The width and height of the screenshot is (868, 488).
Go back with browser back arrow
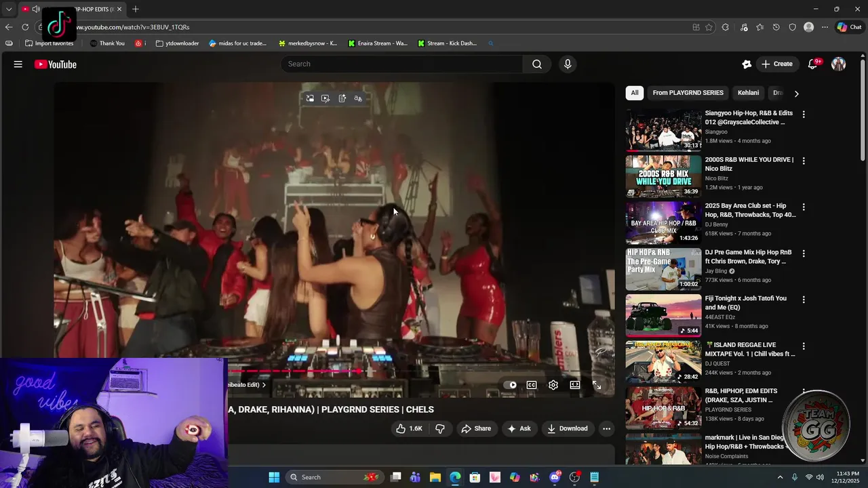(x=9, y=27)
